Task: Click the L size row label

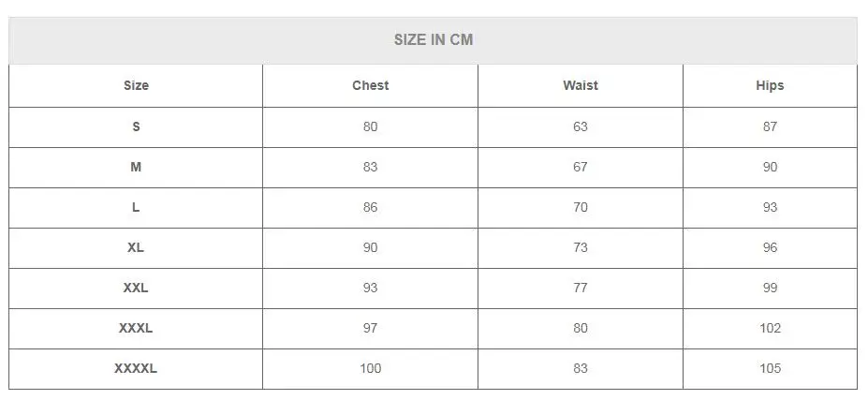Action: click(136, 207)
